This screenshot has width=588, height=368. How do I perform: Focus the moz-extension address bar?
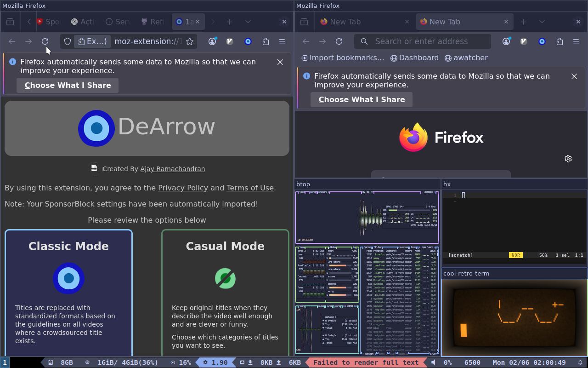click(x=147, y=41)
